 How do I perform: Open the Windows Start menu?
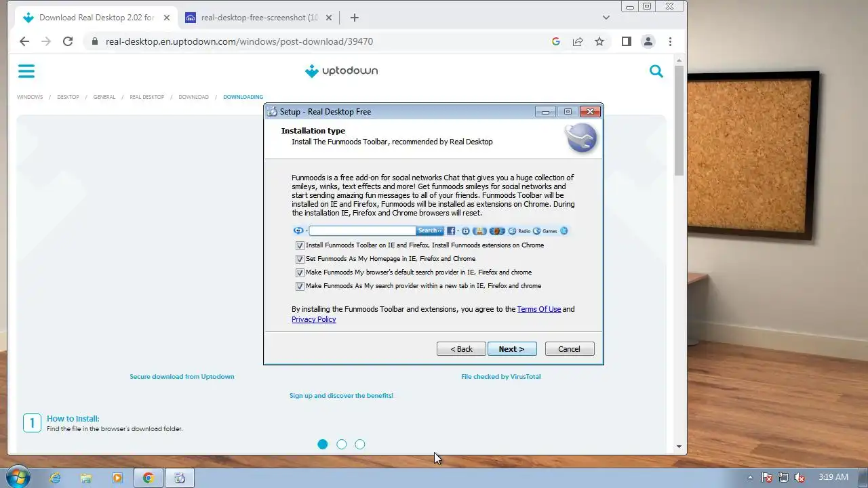coord(18,477)
